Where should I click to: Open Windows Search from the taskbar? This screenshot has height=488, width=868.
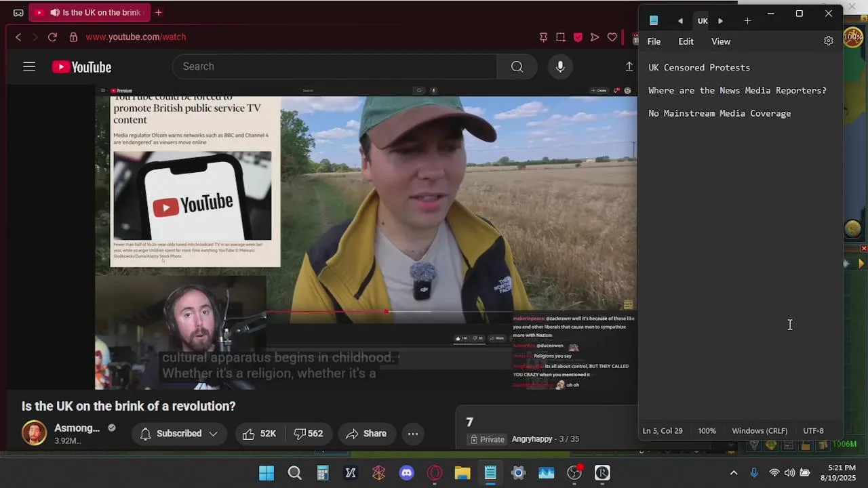(x=294, y=473)
